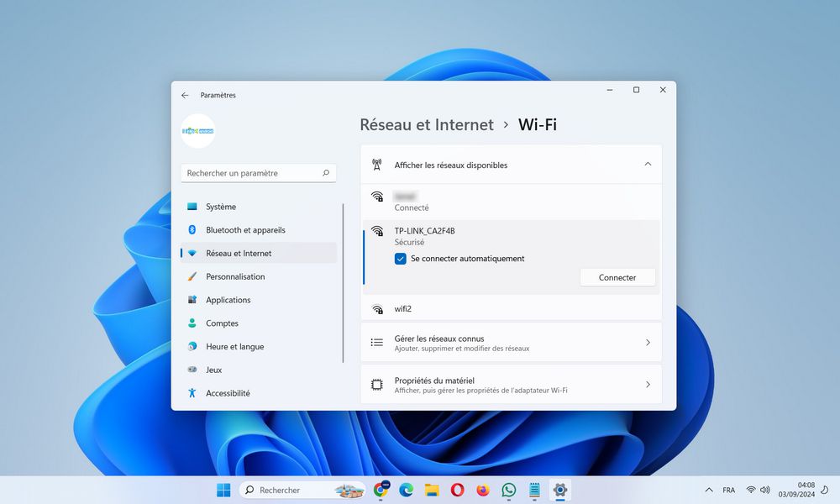The height and width of the screenshot is (504, 840).
Task: Open Gérer les réseaux connus
Action: [511, 343]
